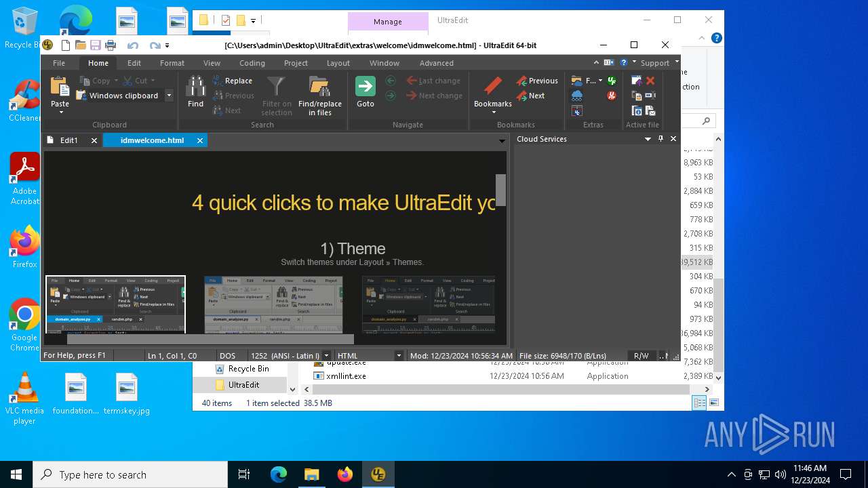Screen dimensions: 868x488
Task: Click the Redo arrow in quick access toolbar
Action: coord(155,45)
